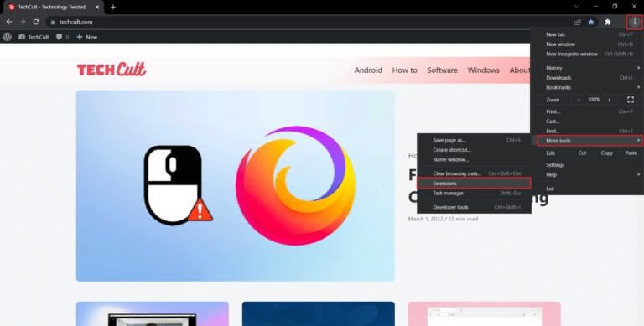Image resolution: width=644 pixels, height=326 pixels.
Task: Click the TechCult site logo
Action: tap(112, 70)
